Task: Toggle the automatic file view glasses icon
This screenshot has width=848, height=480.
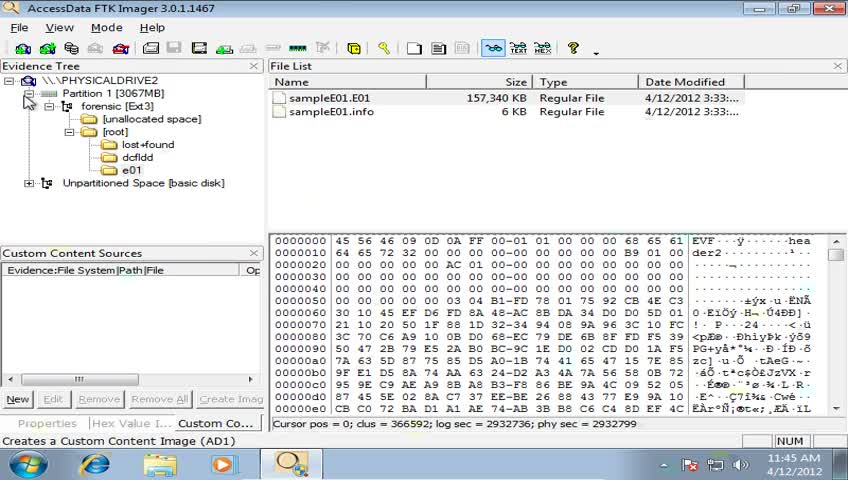Action: coord(493,49)
